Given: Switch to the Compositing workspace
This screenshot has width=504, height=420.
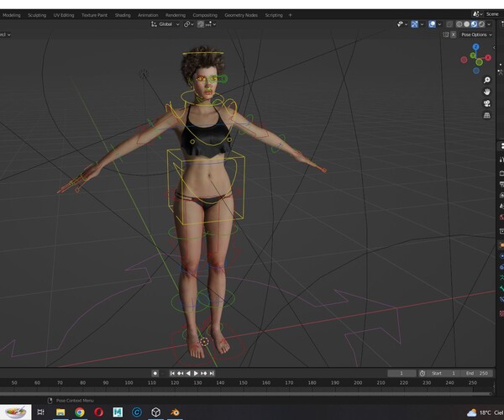Looking at the screenshot, I should tap(205, 15).
